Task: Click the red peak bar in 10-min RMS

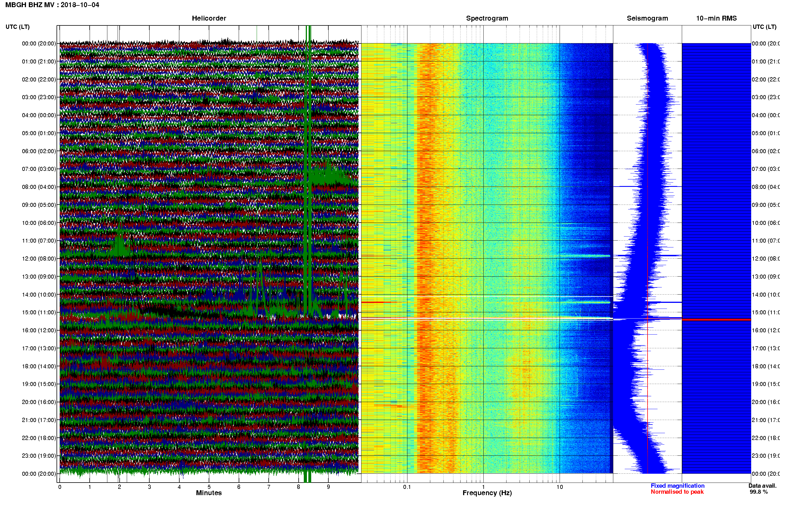Action: [x=716, y=319]
